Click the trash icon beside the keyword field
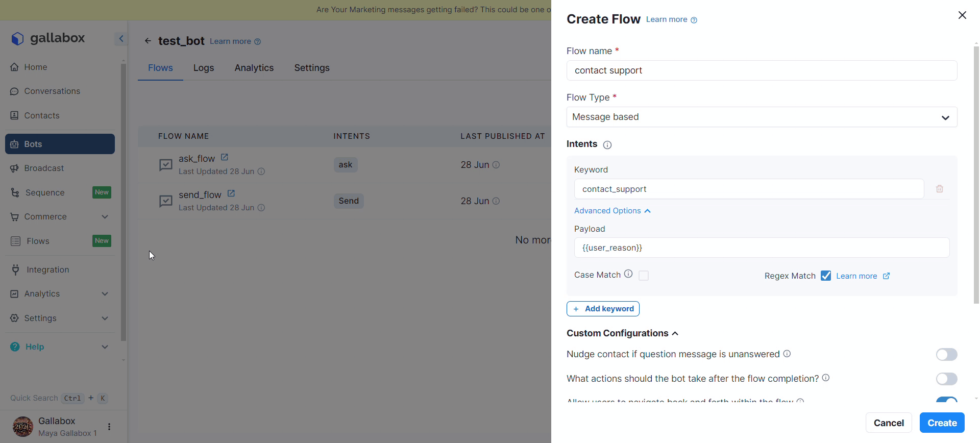This screenshot has height=443, width=980. (939, 189)
